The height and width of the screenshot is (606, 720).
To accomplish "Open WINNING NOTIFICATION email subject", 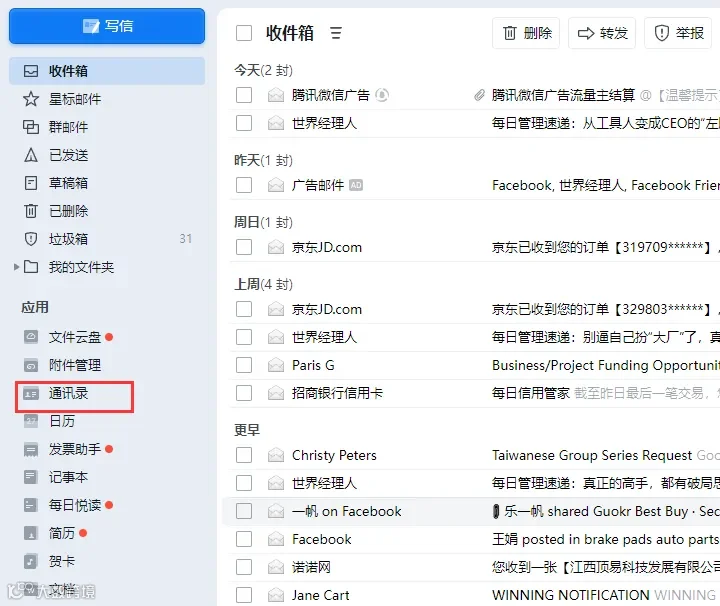I will coord(571,595).
